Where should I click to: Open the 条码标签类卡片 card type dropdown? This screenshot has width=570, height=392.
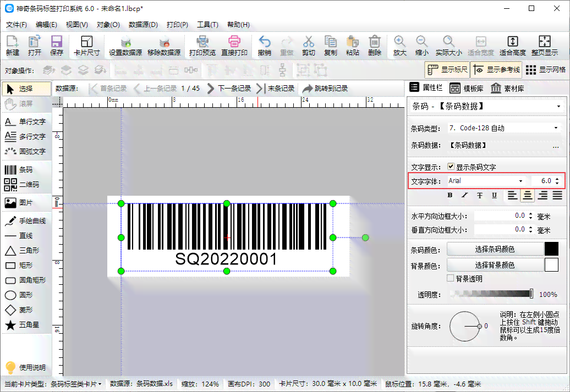(x=75, y=384)
